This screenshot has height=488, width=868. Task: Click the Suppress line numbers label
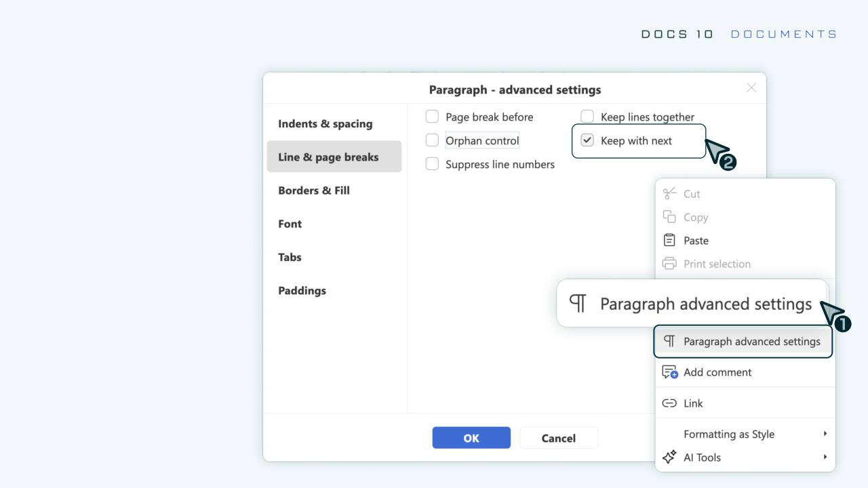tap(500, 164)
